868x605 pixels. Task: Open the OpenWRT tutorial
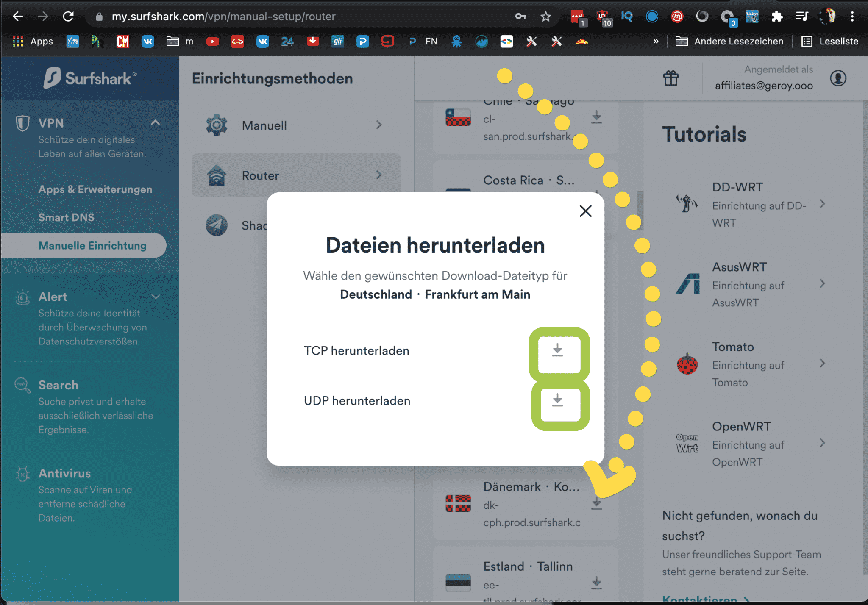(x=751, y=444)
